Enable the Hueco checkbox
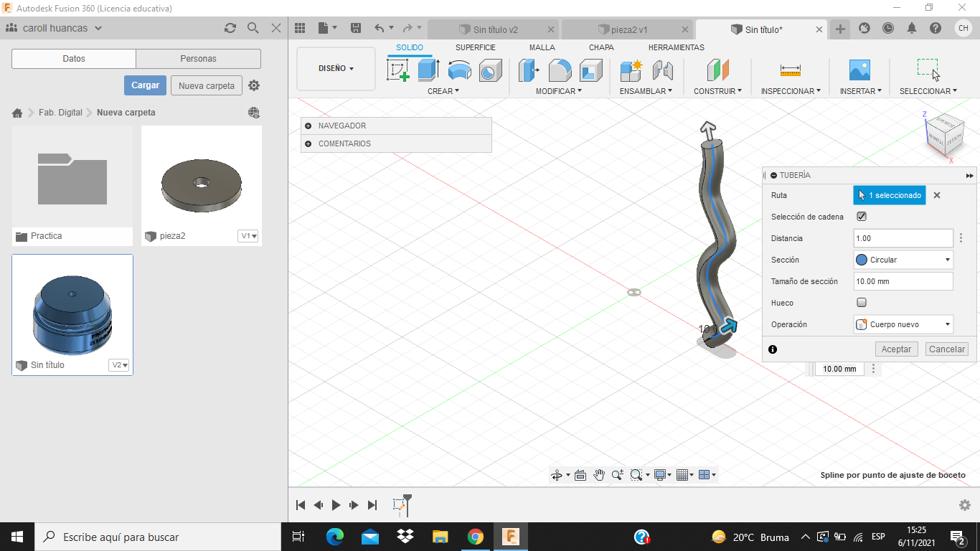The height and width of the screenshot is (551, 980). point(862,303)
